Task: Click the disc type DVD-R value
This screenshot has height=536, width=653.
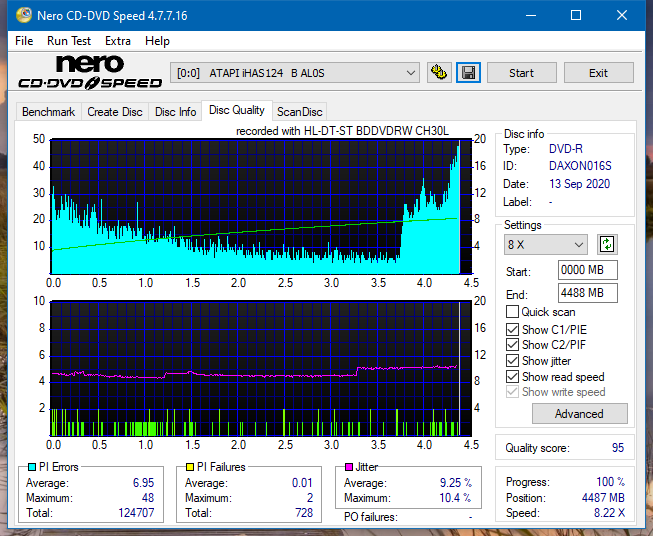Action: [x=566, y=149]
